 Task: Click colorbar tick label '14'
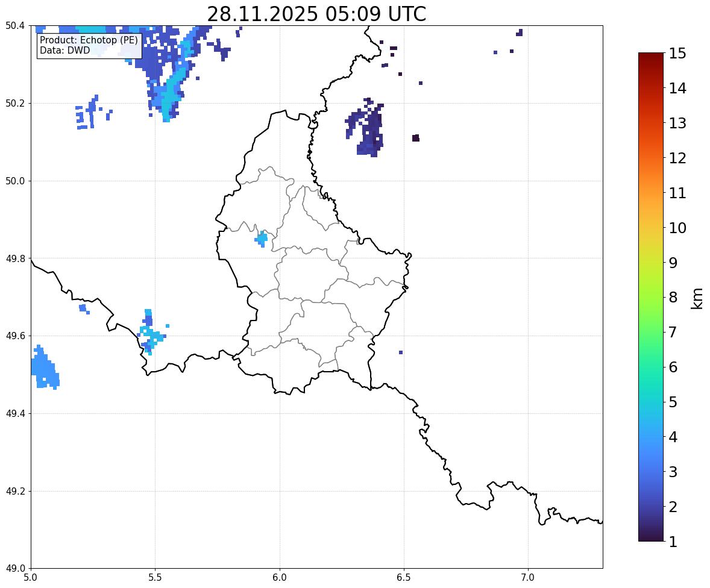677,89
